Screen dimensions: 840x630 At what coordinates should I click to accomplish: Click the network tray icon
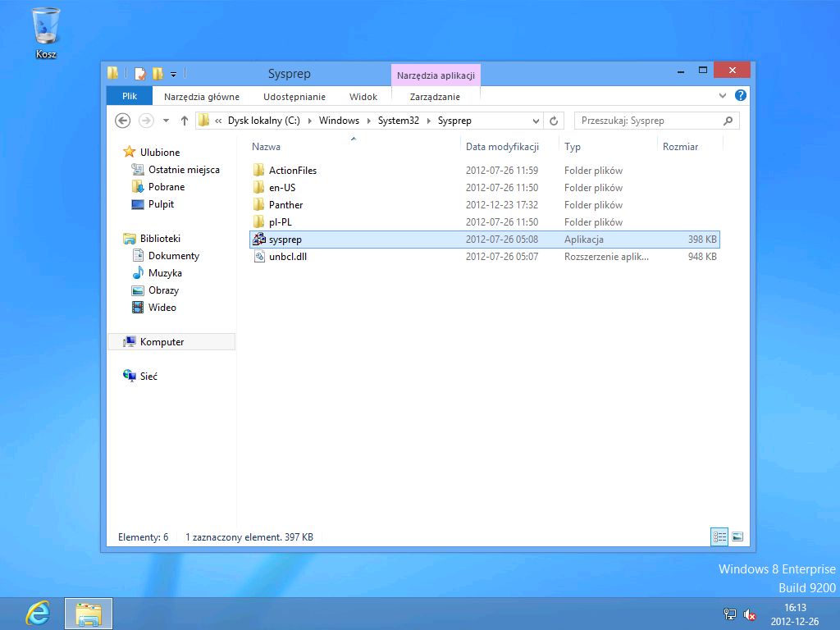point(729,614)
